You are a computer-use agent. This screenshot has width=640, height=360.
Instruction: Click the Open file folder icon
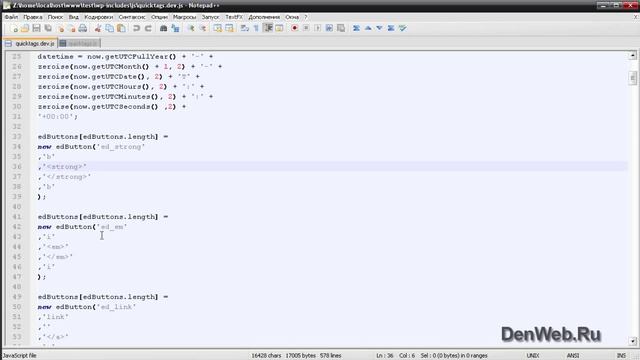(x=25, y=28)
